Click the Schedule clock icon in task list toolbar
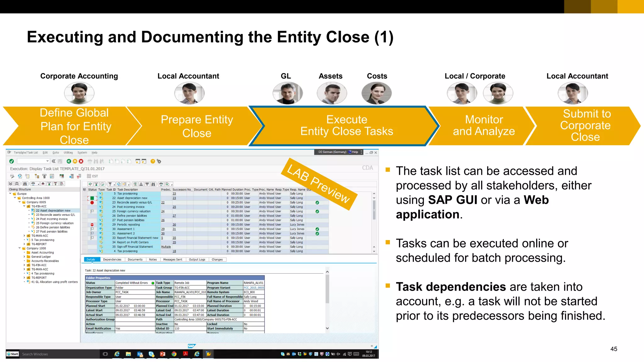 [x=102, y=184]
